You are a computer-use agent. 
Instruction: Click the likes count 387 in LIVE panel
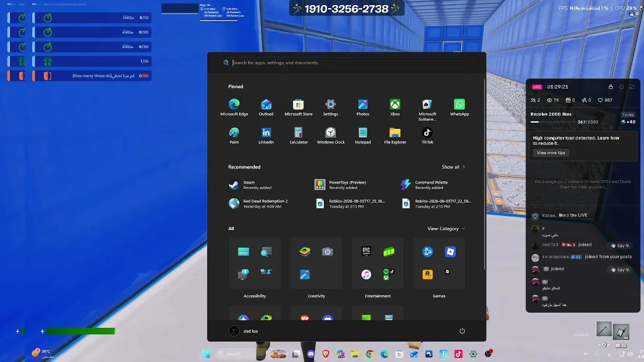click(605, 100)
